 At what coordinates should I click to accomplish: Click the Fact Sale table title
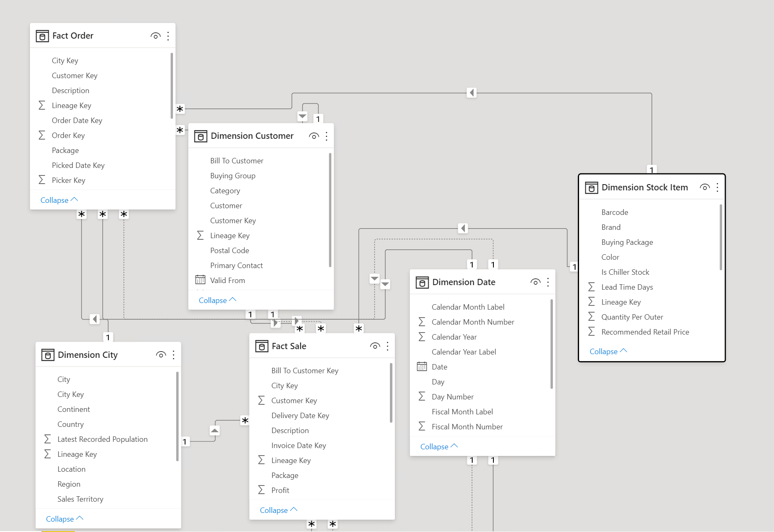(x=289, y=346)
